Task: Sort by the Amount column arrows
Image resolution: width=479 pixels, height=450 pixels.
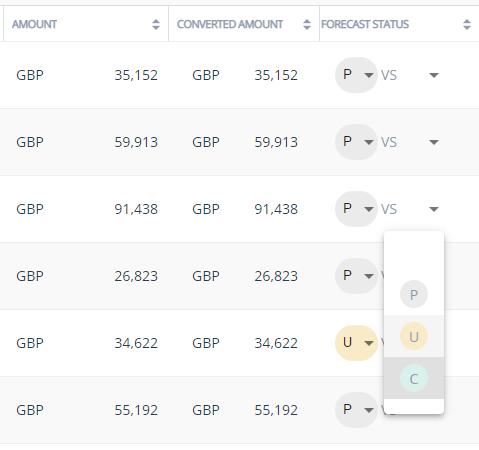Action: click(156, 24)
